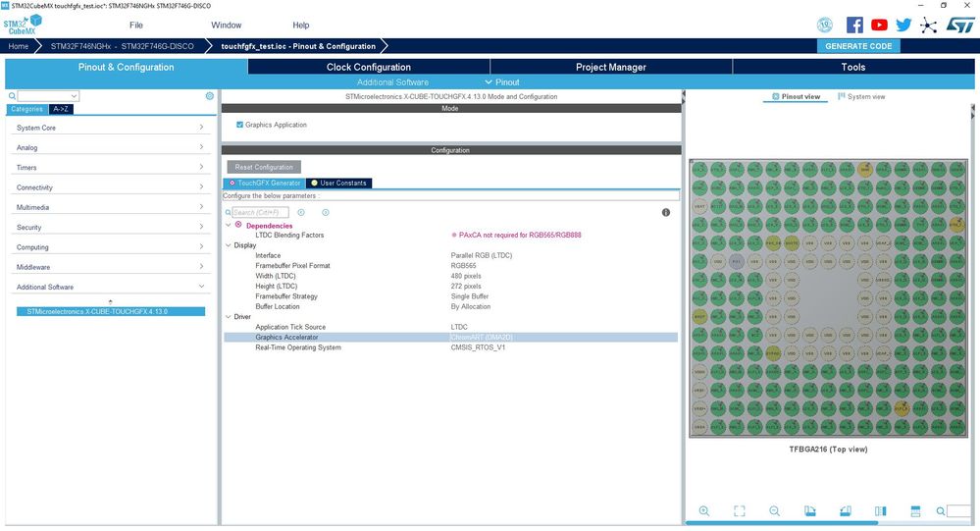The width and height of the screenshot is (980, 531).
Task: Switch to System view
Action: click(861, 96)
